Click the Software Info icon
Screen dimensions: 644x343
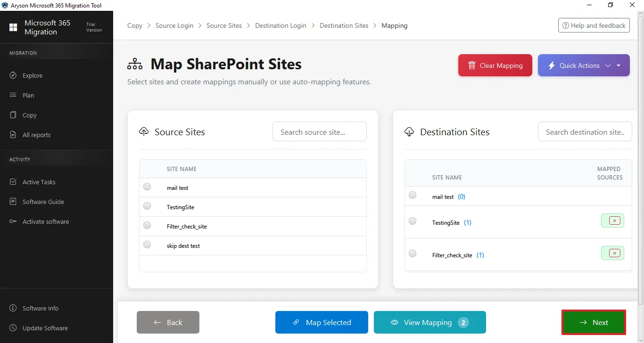click(13, 308)
